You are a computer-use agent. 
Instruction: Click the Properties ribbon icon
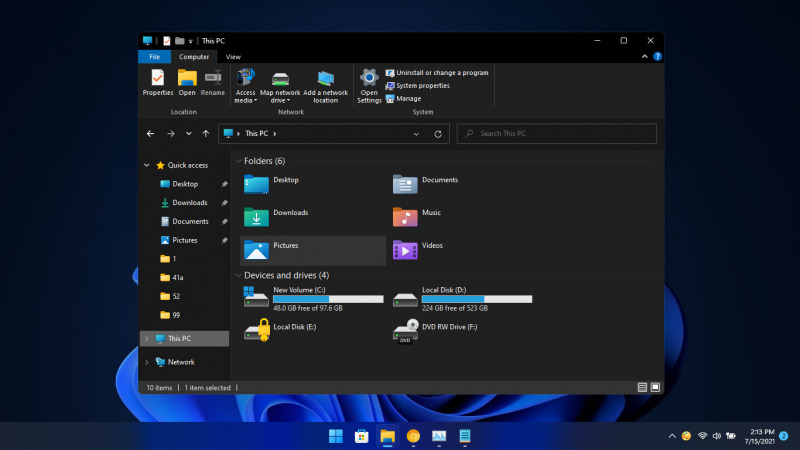click(158, 83)
